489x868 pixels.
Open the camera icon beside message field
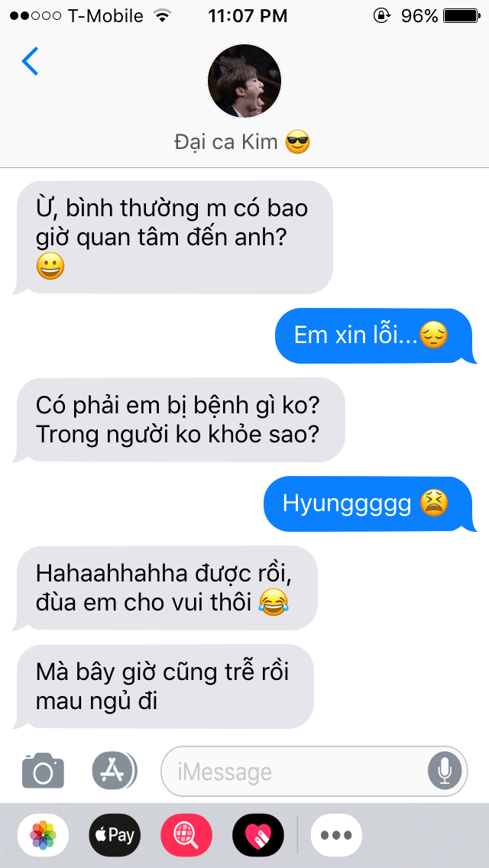[44, 770]
